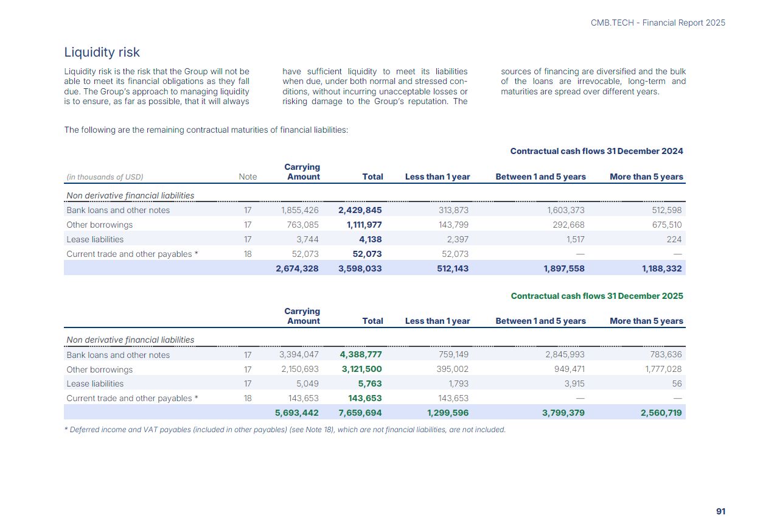This screenshot has width=760, height=532.
Task: Click the sentence introducing remaining contractual maturities
Action: [206, 130]
